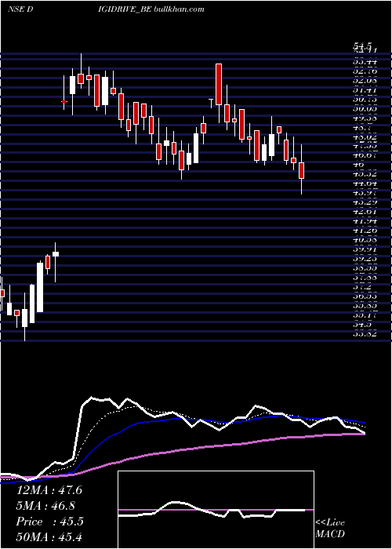Screen dimensions: 392x549
Task: Click the 'Price : 45.5' readout
Action: pos(49,522)
